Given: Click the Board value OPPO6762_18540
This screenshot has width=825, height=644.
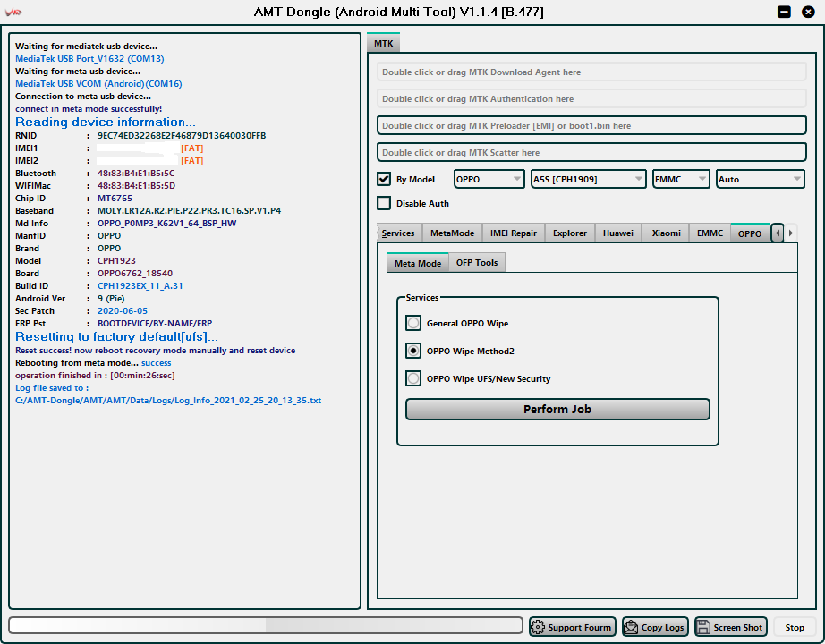Looking at the screenshot, I should click(x=135, y=274).
